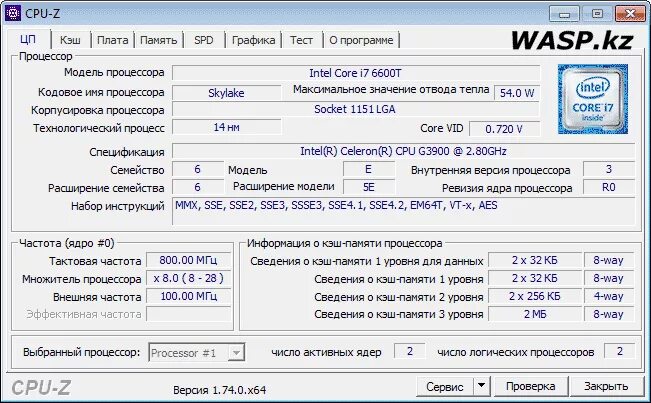Open the Тест tab
The image size is (651, 403).
tap(301, 40)
